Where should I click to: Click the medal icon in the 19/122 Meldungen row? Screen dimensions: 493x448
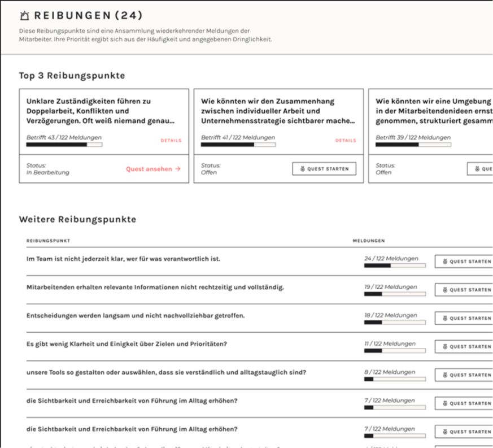[x=446, y=290]
